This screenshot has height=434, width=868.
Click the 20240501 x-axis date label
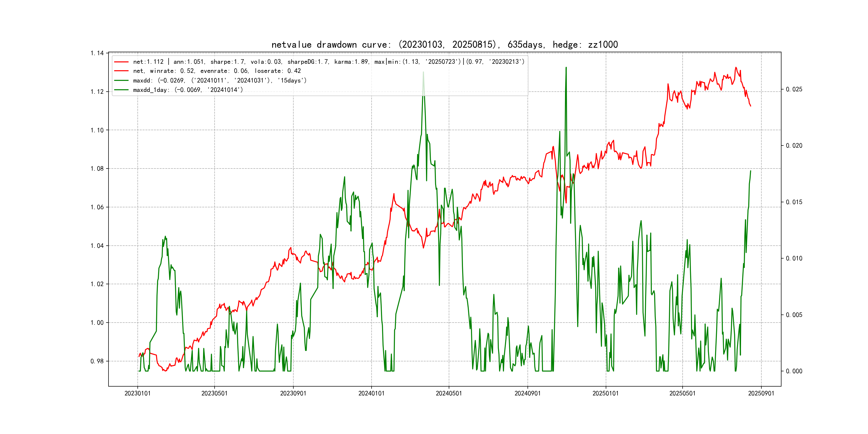[x=449, y=393]
